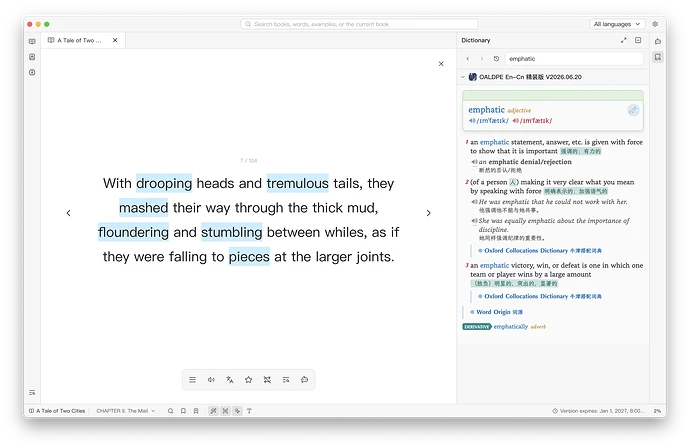Click the read-aloud speaker icon in floating toolbar
Viewport: 690px width, 448px height.
[x=211, y=380]
